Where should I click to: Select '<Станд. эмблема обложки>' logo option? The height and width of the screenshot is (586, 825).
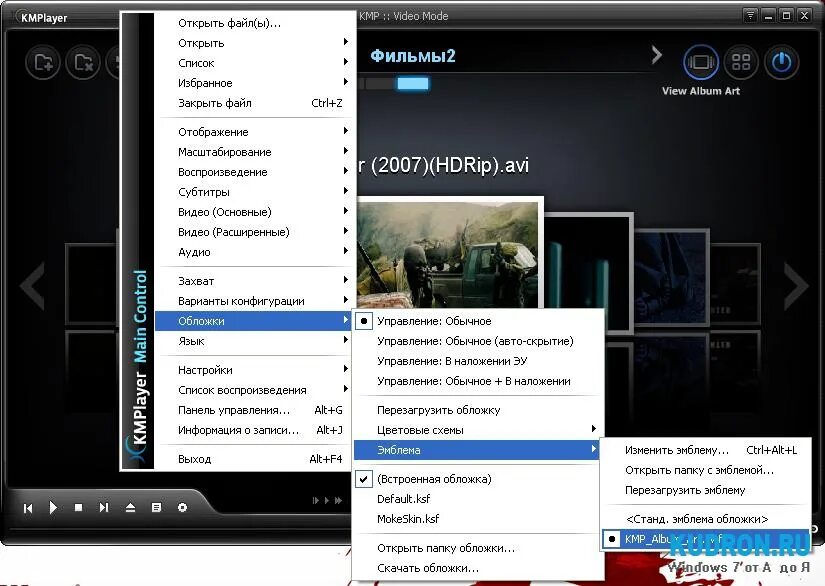705,519
